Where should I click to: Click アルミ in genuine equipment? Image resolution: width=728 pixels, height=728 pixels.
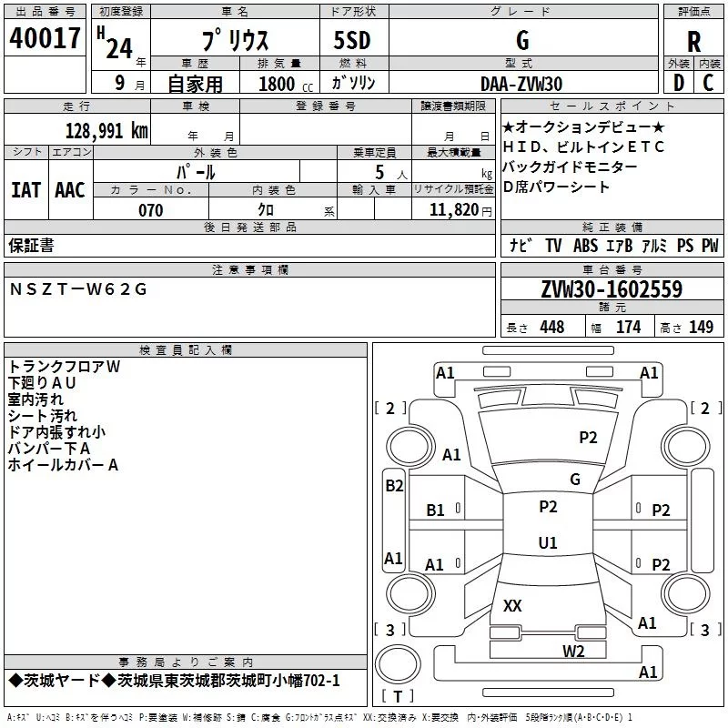tap(654, 245)
